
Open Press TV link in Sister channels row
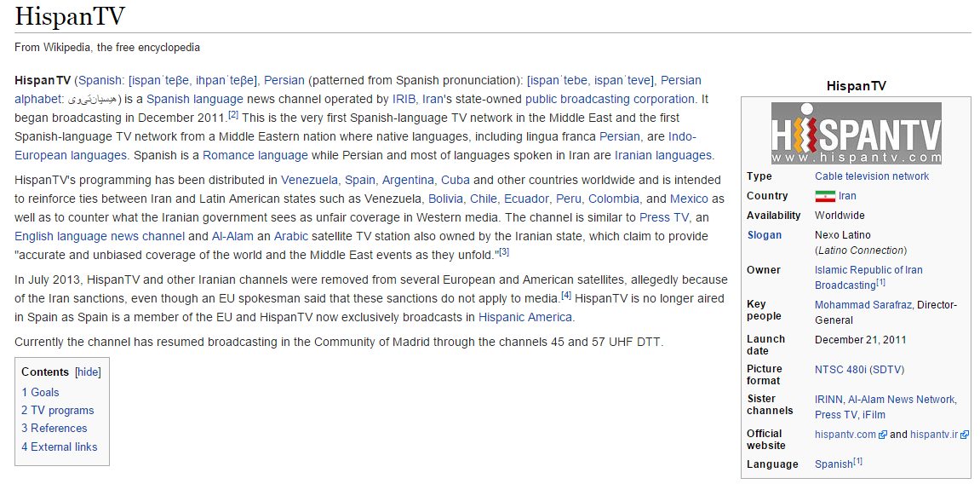(836, 415)
